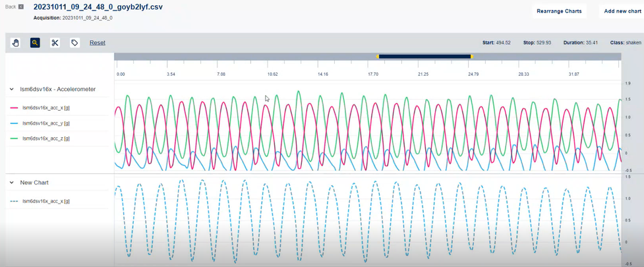Collapse the New Chart section
Image resolution: width=644 pixels, height=267 pixels.
[11, 183]
